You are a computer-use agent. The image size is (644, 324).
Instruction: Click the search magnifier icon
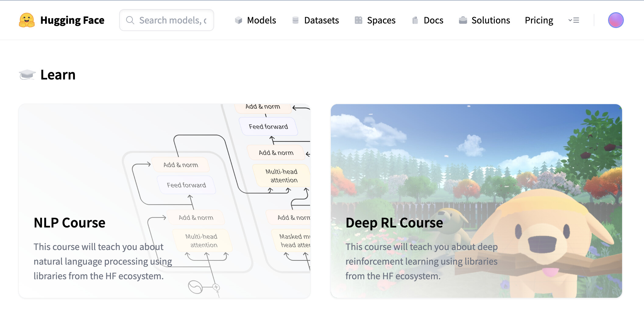click(x=130, y=20)
